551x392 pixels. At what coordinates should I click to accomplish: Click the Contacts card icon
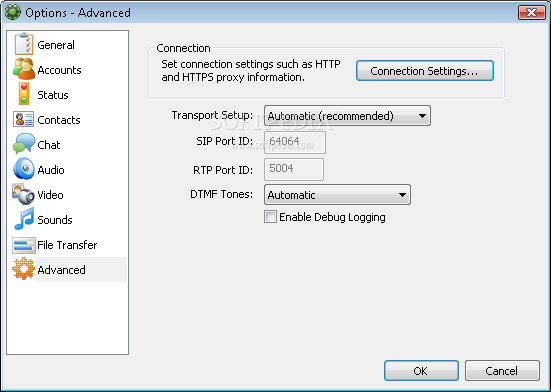pyautogui.click(x=24, y=119)
